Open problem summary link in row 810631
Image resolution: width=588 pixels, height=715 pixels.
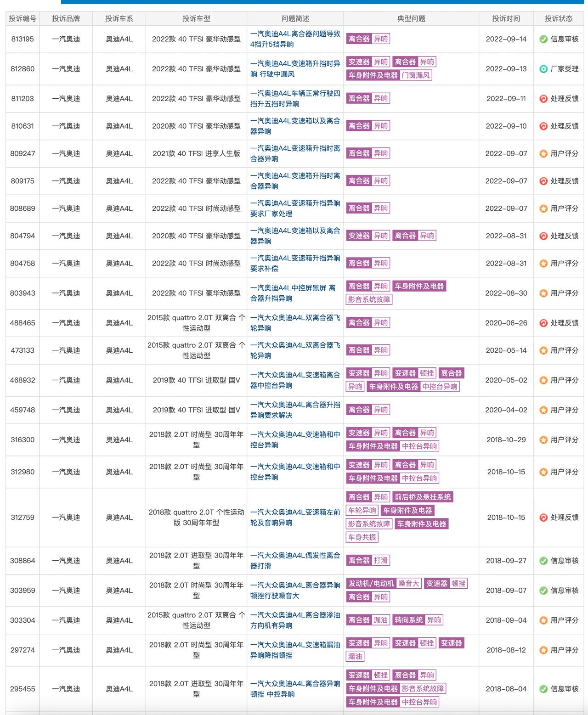(295, 126)
